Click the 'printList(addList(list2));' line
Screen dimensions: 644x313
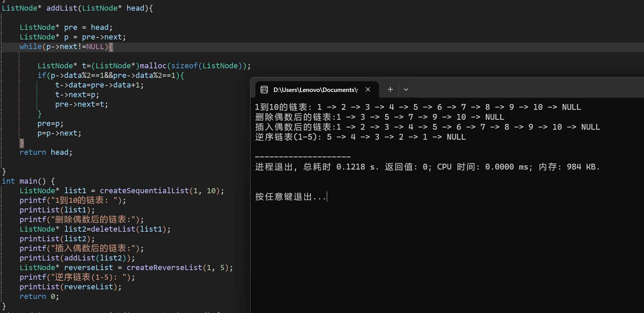77,258
